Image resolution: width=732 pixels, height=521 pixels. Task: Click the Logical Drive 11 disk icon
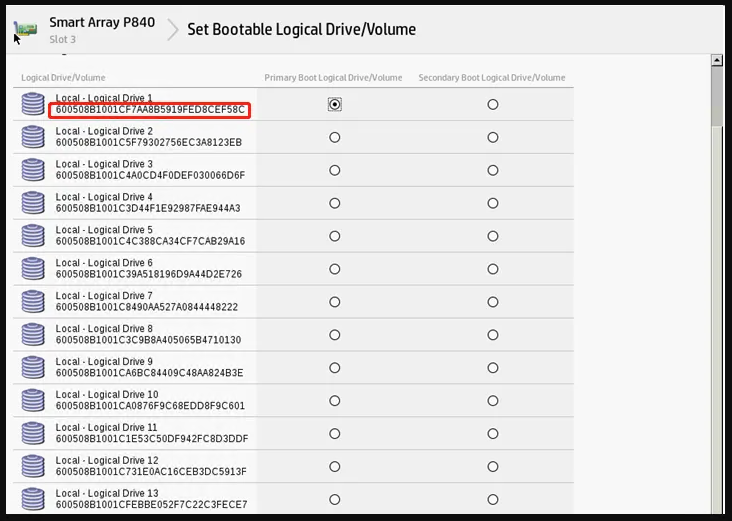pos(33,433)
